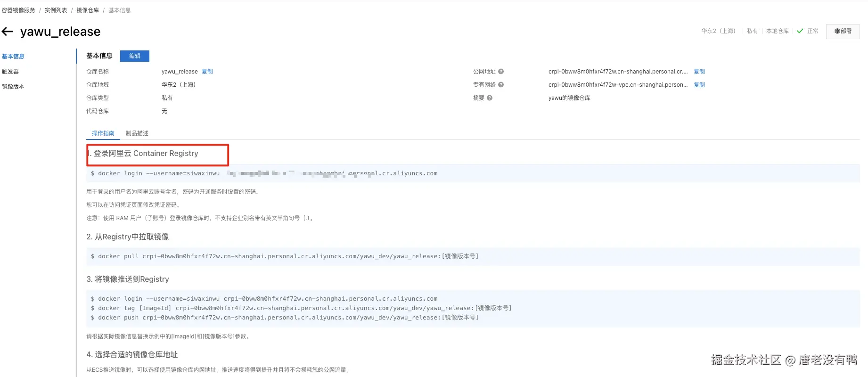Click the docker pull command line
This screenshot has height=377, width=868.
(285, 256)
